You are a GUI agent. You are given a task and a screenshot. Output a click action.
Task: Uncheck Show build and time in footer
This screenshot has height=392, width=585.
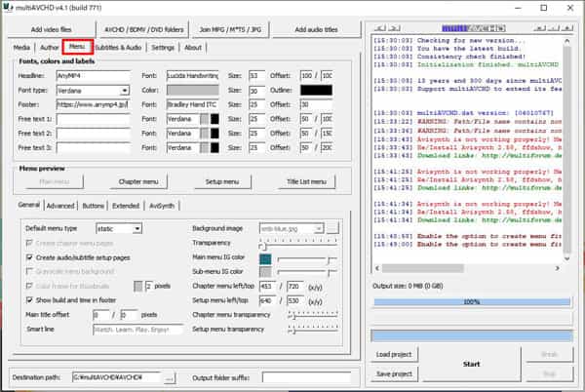tap(28, 299)
